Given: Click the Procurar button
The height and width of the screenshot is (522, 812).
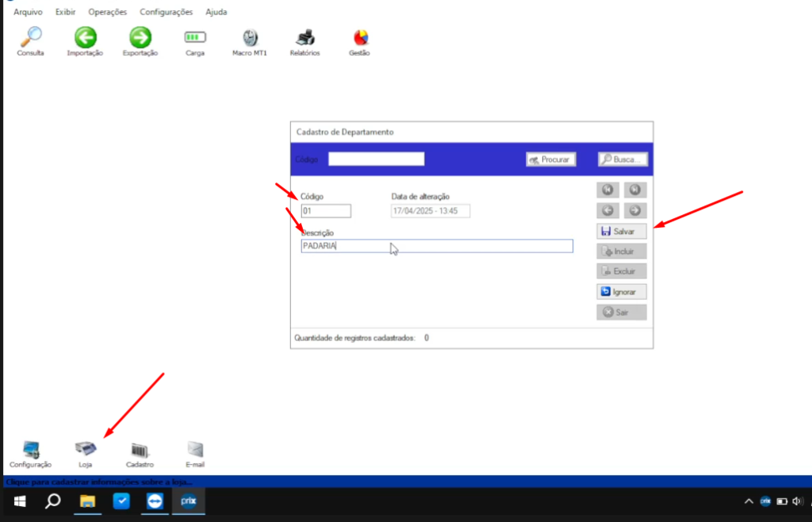Looking at the screenshot, I should pyautogui.click(x=550, y=159).
